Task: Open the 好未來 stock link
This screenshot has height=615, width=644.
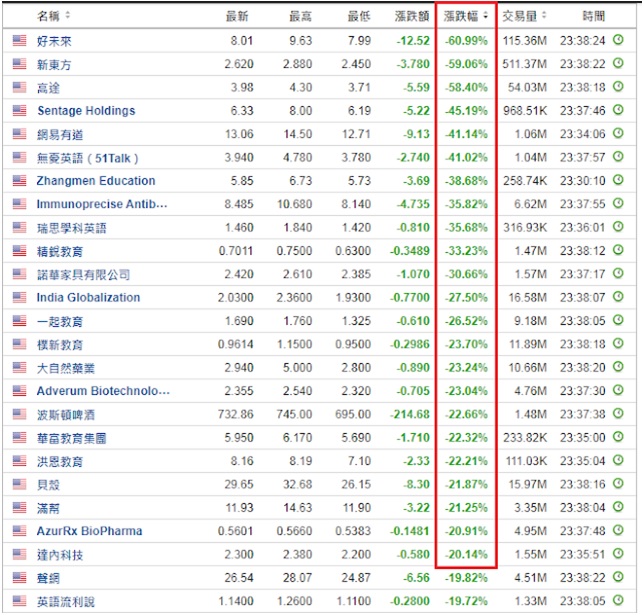Action: point(54,41)
